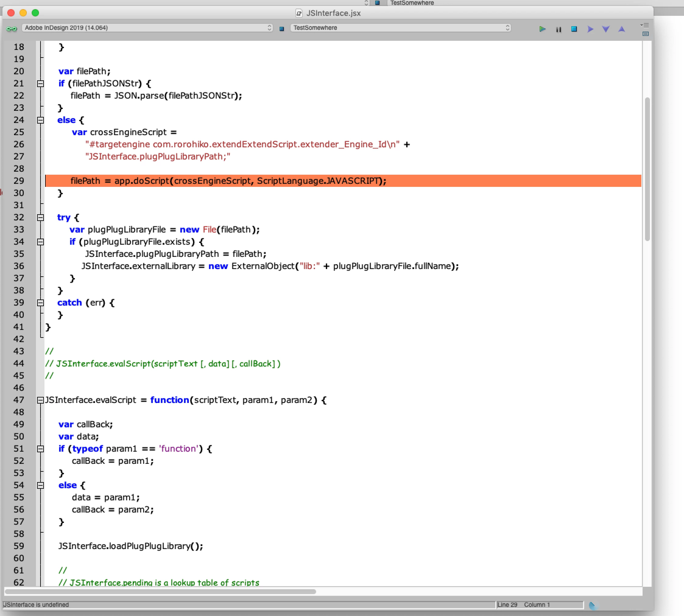Collapse the try block at line 32
The image size is (684, 616).
click(x=40, y=218)
